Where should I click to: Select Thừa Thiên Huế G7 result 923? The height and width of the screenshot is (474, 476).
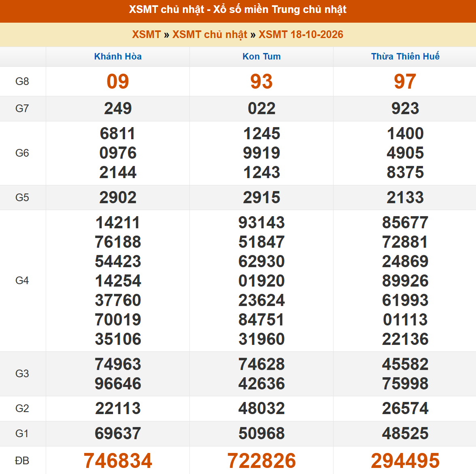point(405,108)
